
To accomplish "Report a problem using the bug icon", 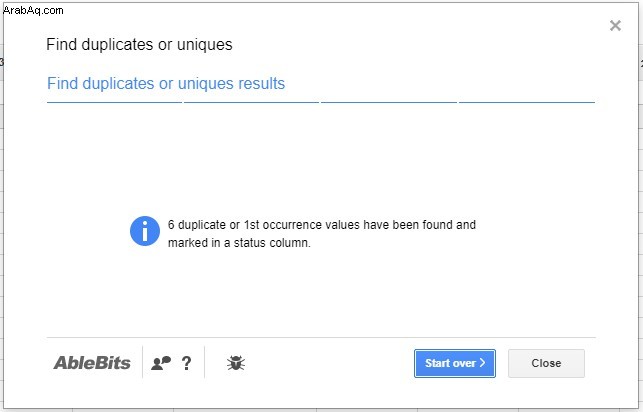I will coord(236,363).
